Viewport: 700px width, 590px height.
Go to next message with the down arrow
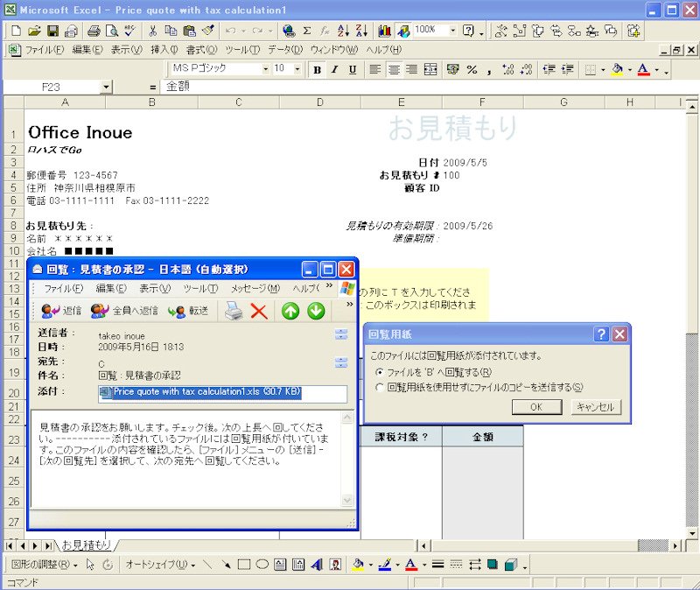pyautogui.click(x=316, y=311)
